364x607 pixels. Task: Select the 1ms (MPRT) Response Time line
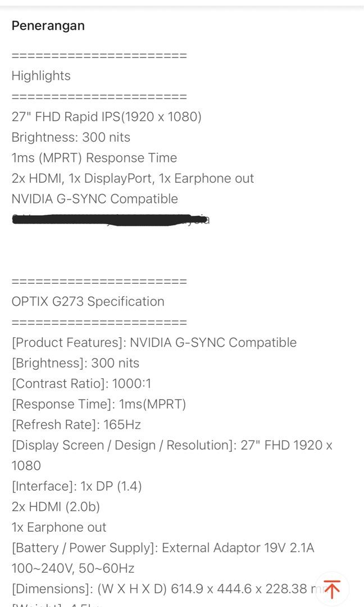[94, 157]
